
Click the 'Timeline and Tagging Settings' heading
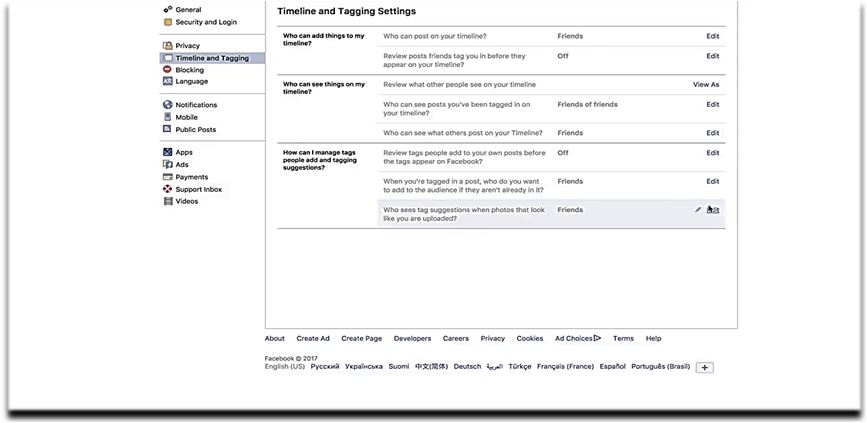[347, 11]
